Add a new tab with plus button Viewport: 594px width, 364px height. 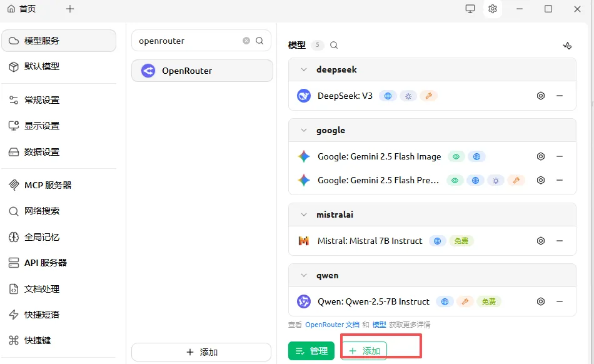pos(70,9)
